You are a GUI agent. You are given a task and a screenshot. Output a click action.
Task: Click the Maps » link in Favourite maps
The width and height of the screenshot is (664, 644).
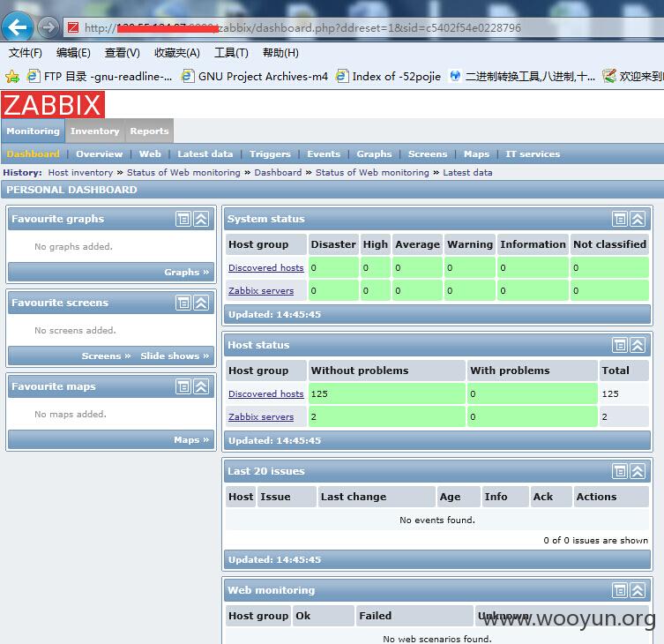tap(191, 440)
